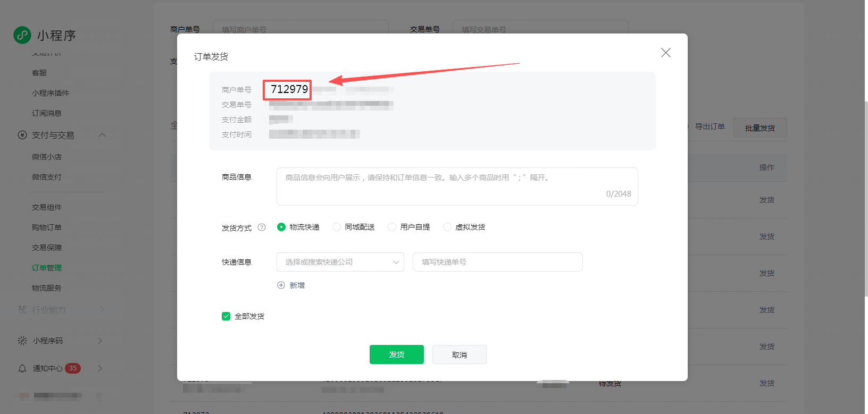Pick 虚拟发货 as delivery method
Screen dimensions: 868x414
pyautogui.click(x=447, y=227)
